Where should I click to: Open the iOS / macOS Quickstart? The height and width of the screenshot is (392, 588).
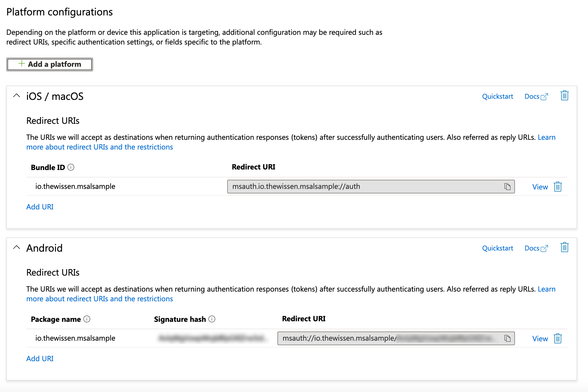coord(497,96)
